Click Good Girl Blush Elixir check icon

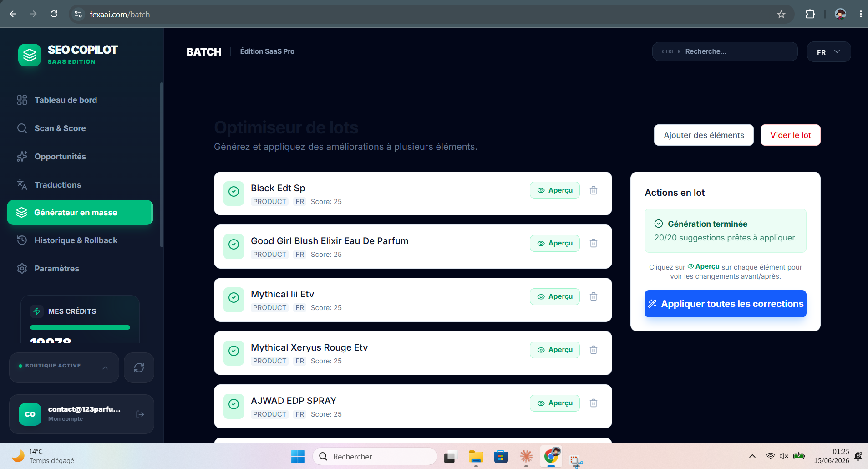pyautogui.click(x=233, y=245)
